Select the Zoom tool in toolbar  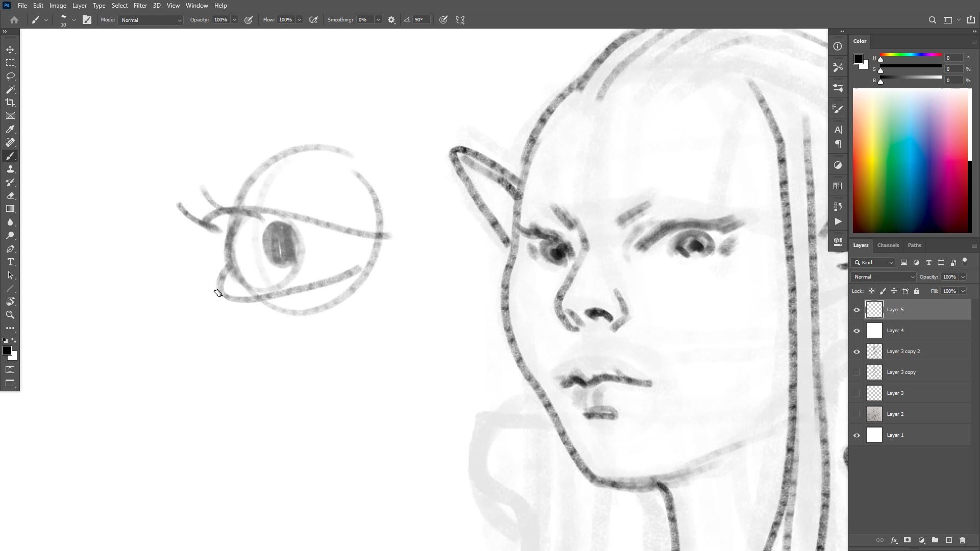click(10, 315)
